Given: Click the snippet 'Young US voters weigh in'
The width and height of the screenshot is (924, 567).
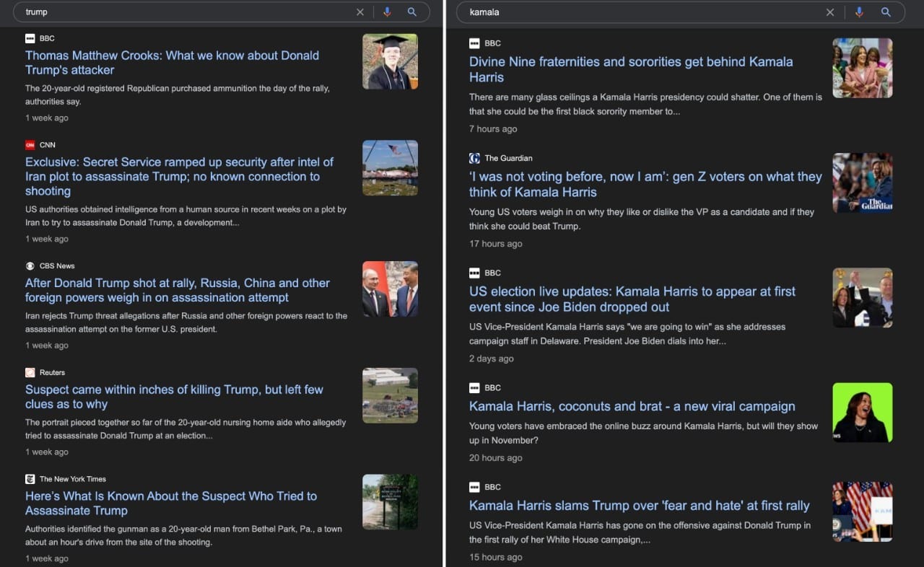Looking at the screenshot, I should 642,219.
